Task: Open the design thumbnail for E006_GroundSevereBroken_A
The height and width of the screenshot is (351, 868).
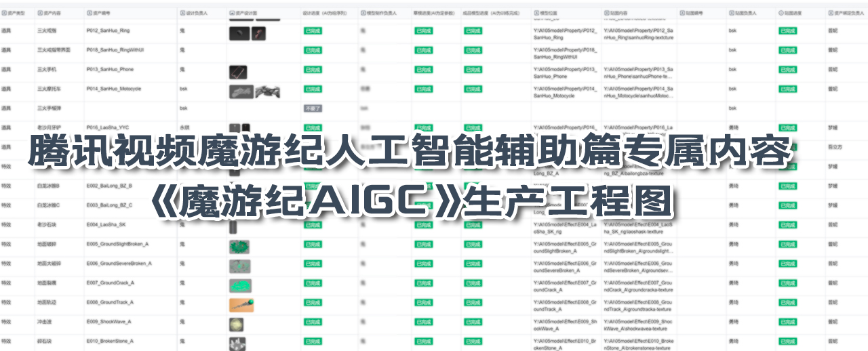Action: (240, 266)
